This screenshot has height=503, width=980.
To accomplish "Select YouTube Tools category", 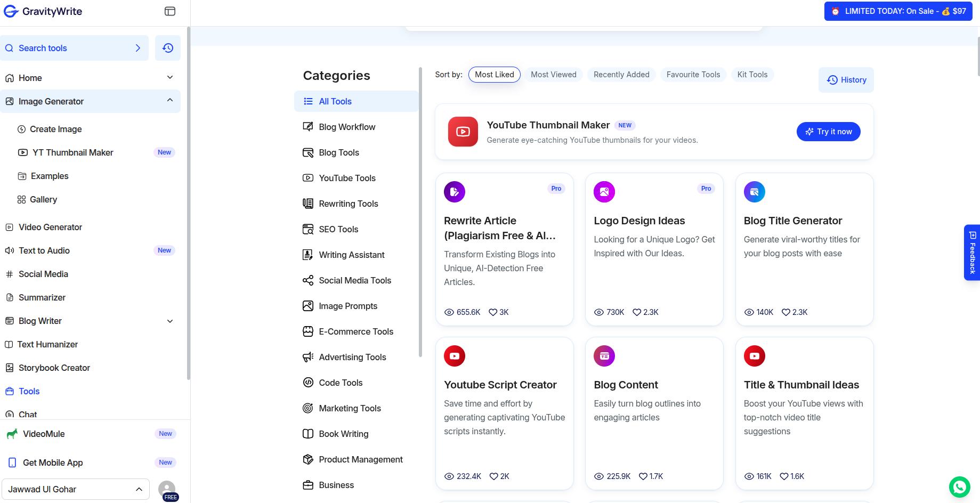I will point(356,178).
